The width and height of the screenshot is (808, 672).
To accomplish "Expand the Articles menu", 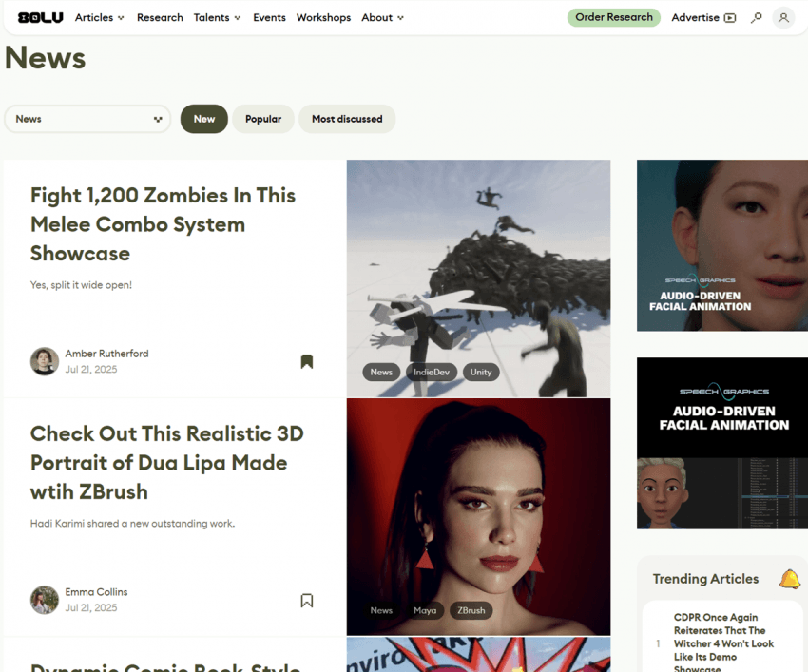I will 100,17.
